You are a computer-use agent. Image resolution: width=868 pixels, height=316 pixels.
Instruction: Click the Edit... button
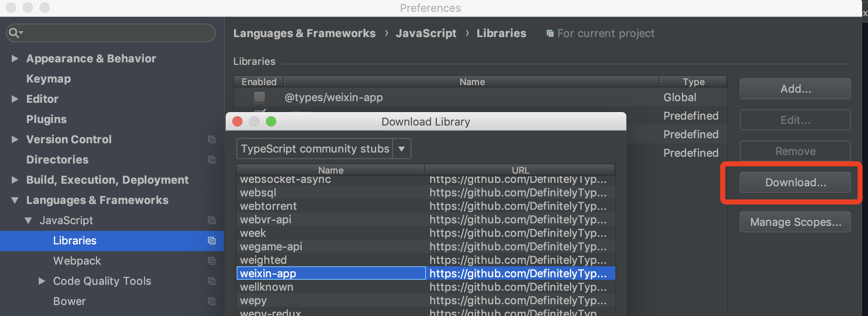pos(795,120)
